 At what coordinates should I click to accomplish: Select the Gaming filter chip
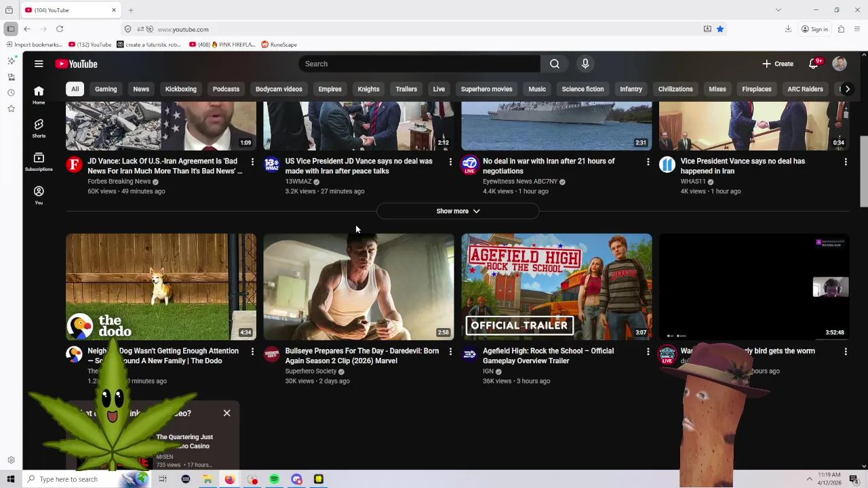click(x=106, y=89)
